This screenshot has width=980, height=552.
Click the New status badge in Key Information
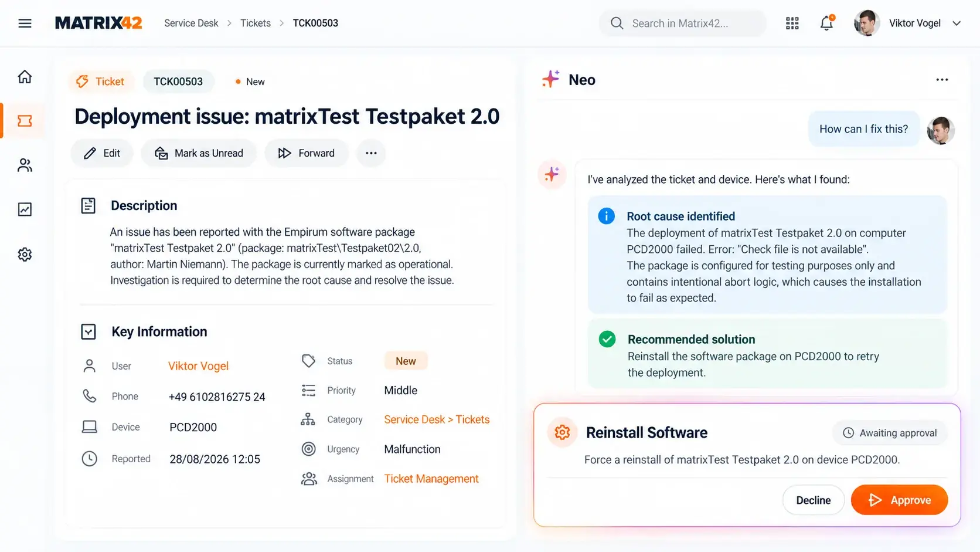(x=406, y=361)
